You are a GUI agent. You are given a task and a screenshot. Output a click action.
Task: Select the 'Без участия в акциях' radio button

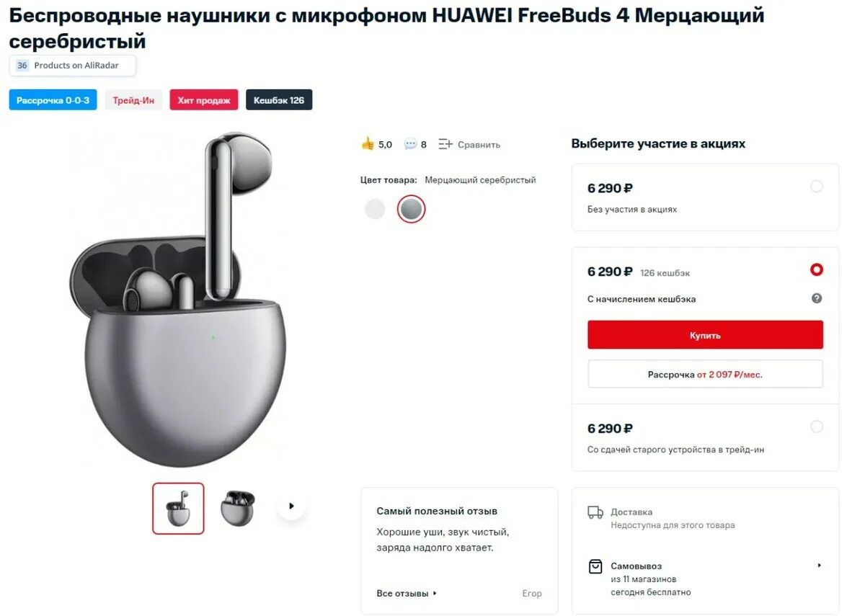pos(817,187)
